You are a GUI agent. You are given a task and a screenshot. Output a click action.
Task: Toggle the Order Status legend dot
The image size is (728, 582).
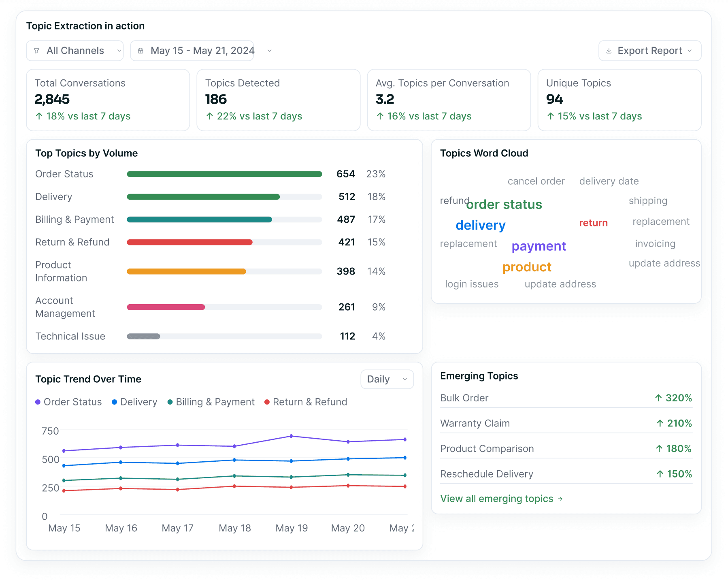[38, 402]
